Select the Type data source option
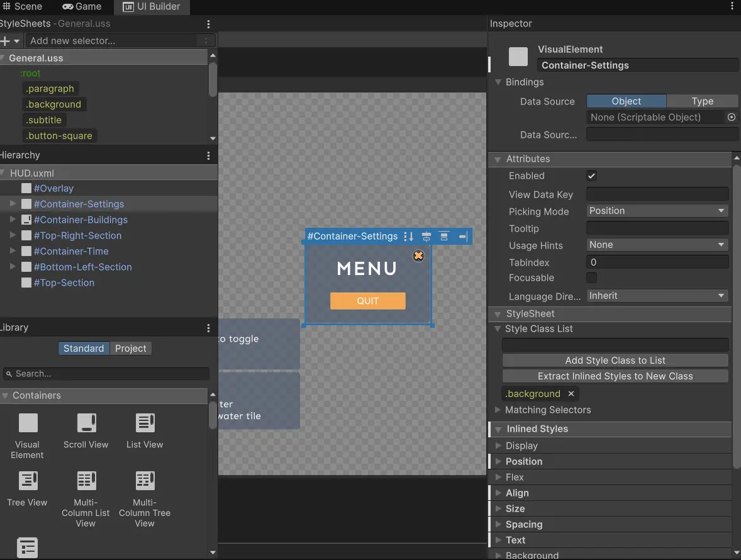 pos(702,101)
